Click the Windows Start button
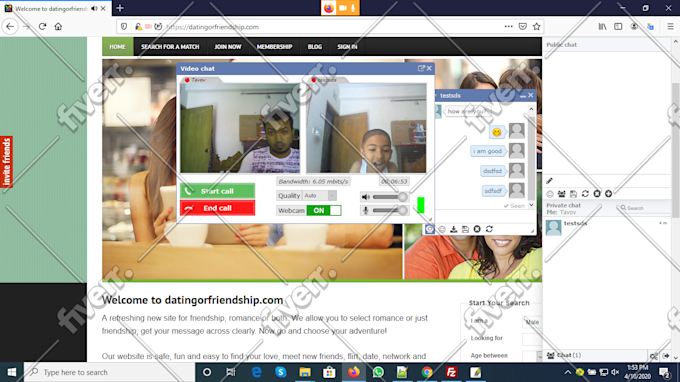The image size is (680, 382). click(x=12, y=372)
